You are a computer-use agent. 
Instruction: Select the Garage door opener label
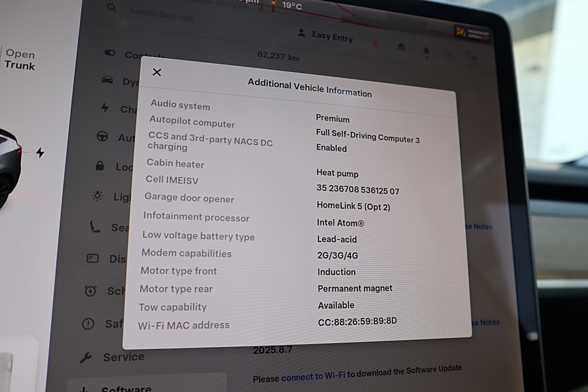click(x=189, y=198)
